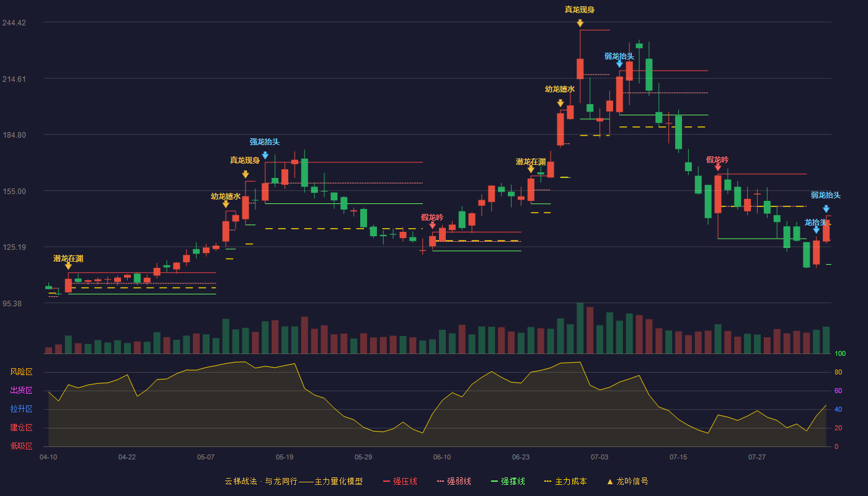The width and height of the screenshot is (868, 496).
Task: Click the orange 80 indicator axis value
Action: pos(838,372)
